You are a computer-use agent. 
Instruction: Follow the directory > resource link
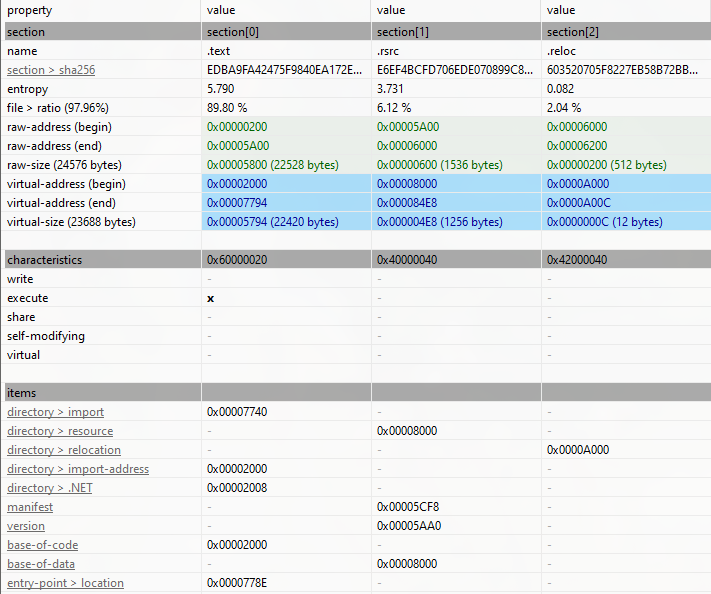[x=60, y=431]
